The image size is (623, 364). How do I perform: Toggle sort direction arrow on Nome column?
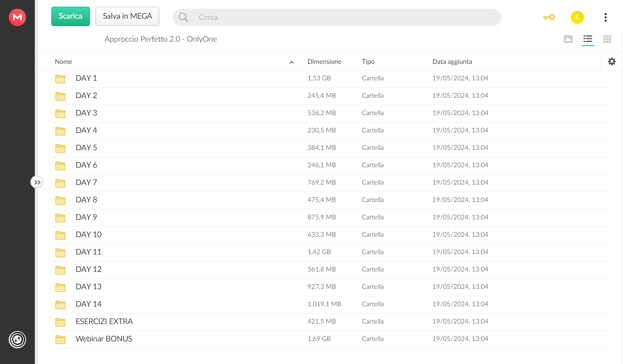[x=292, y=62]
